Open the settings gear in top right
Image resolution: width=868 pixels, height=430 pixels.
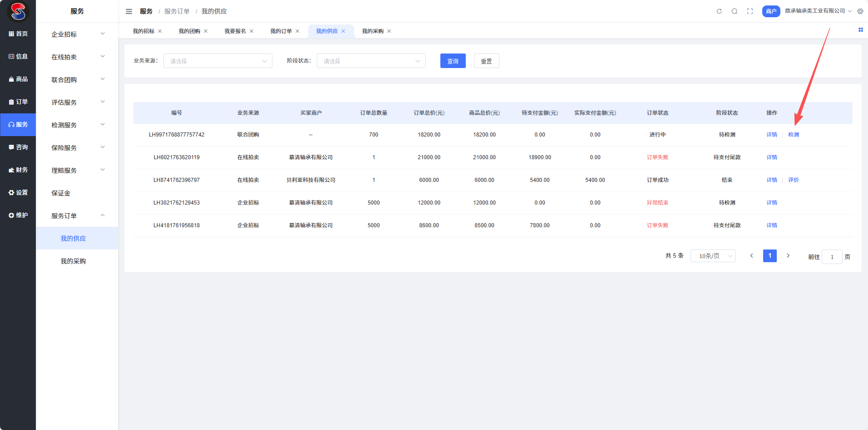(x=860, y=11)
